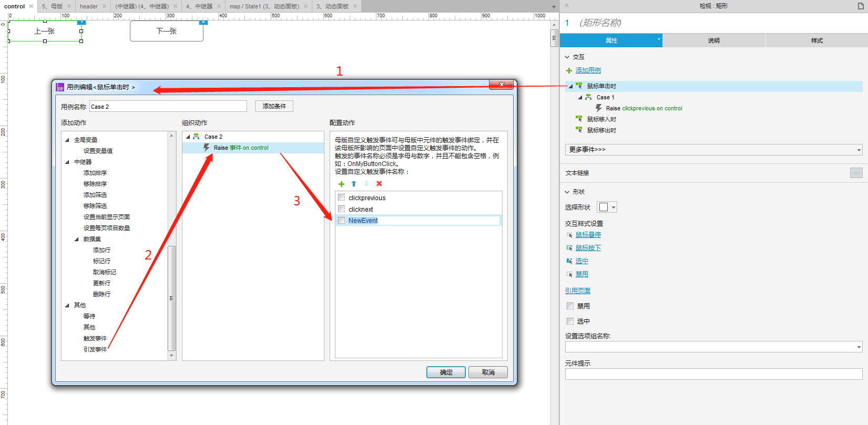Enable the 禁用 checkbox in properties

570,306
